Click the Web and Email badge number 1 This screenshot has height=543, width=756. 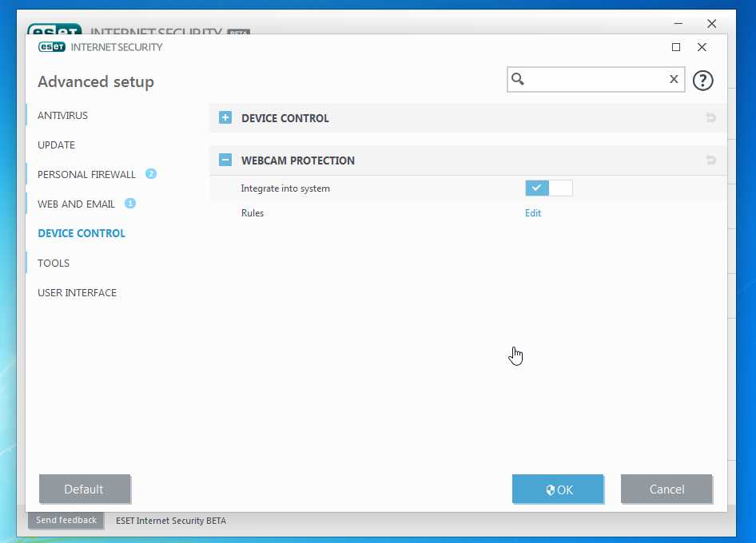[x=130, y=204]
